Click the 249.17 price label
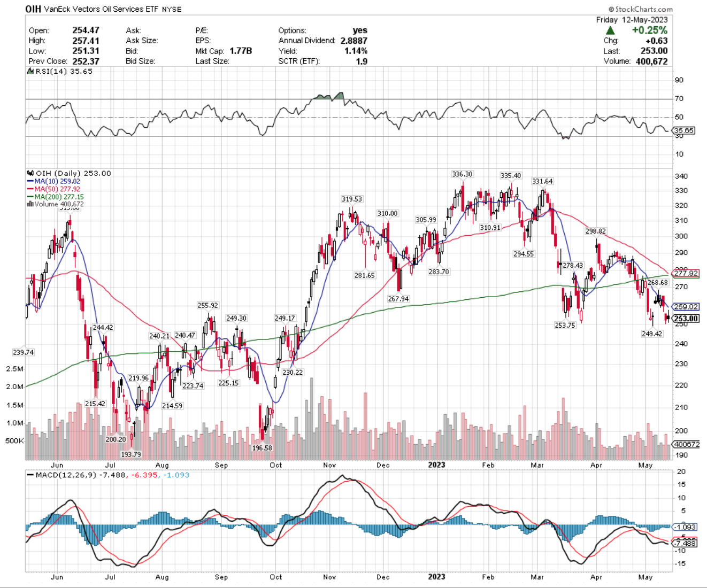The height and width of the screenshot is (588, 707). tap(285, 319)
